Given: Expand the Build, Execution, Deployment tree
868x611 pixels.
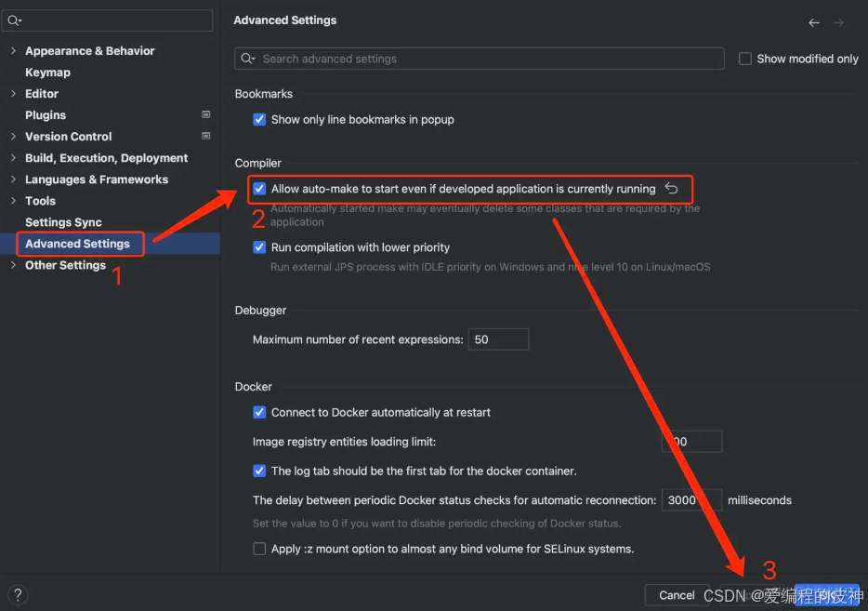Looking at the screenshot, I should 13,157.
